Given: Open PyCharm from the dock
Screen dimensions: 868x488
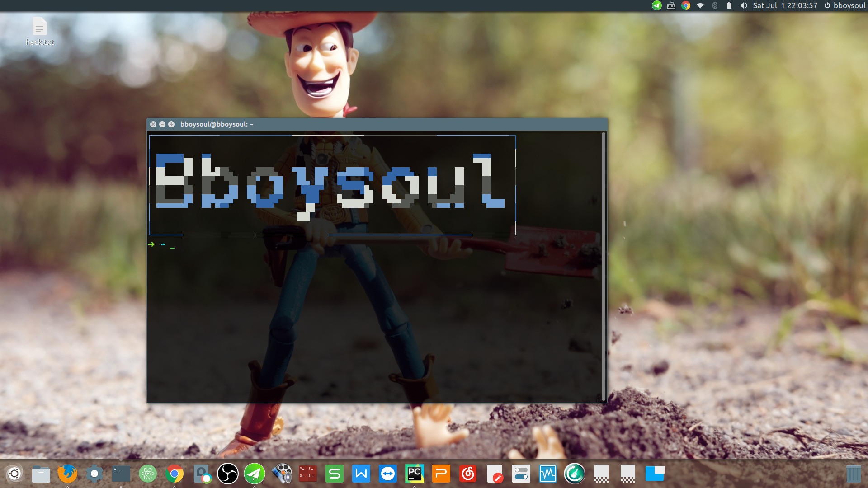Looking at the screenshot, I should 414,474.
